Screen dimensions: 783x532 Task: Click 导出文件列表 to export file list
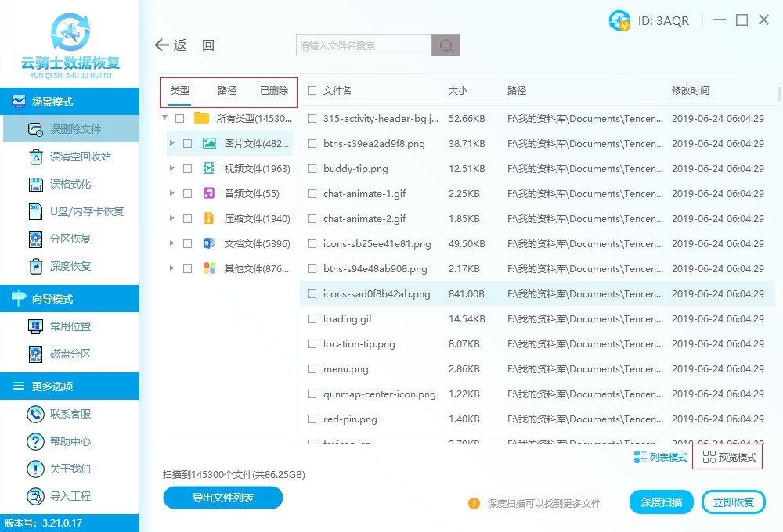pos(222,498)
